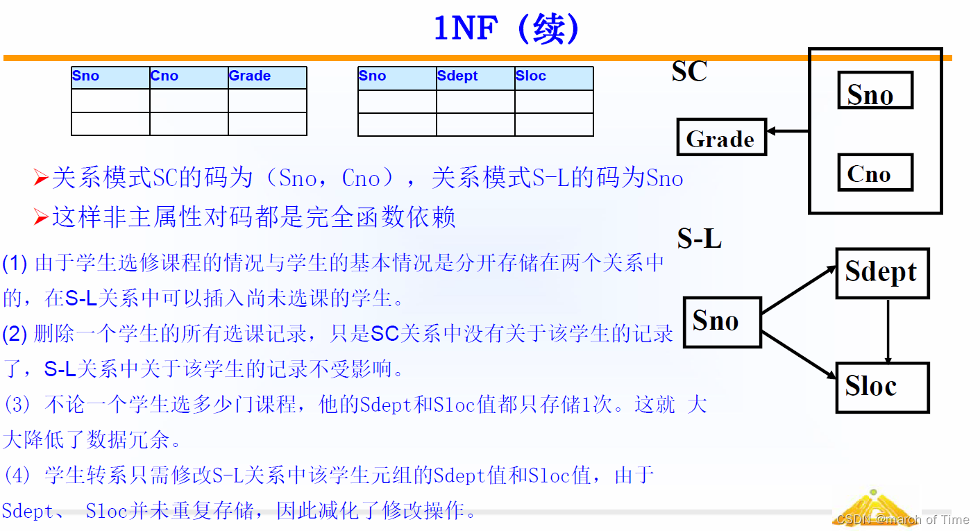This screenshot has height=531, width=980.
Task: Click the Sdept box in the S-L diagram
Action: click(882, 273)
